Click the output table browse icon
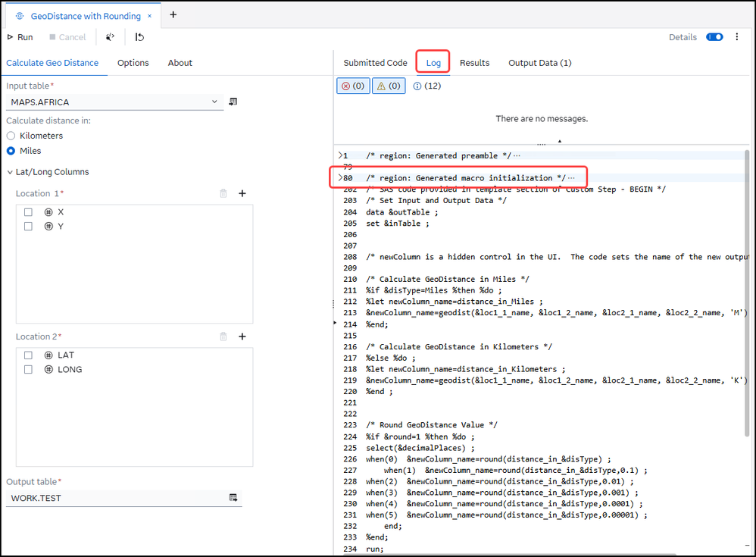Image resolution: width=756 pixels, height=557 pixels. pyautogui.click(x=233, y=498)
